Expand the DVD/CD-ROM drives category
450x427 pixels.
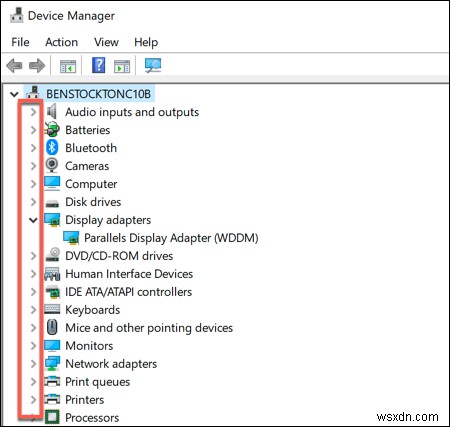33,256
